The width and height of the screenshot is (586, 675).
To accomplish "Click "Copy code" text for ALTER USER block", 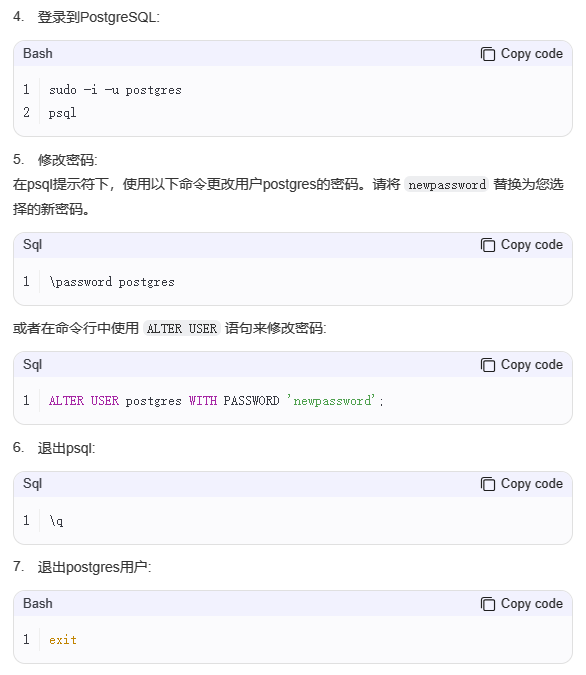I will point(532,365).
